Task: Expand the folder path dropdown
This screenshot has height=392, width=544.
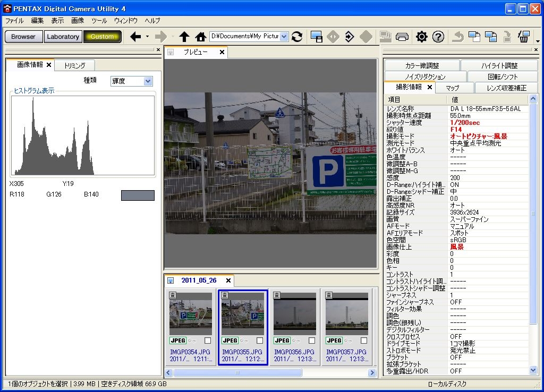Action: (284, 37)
